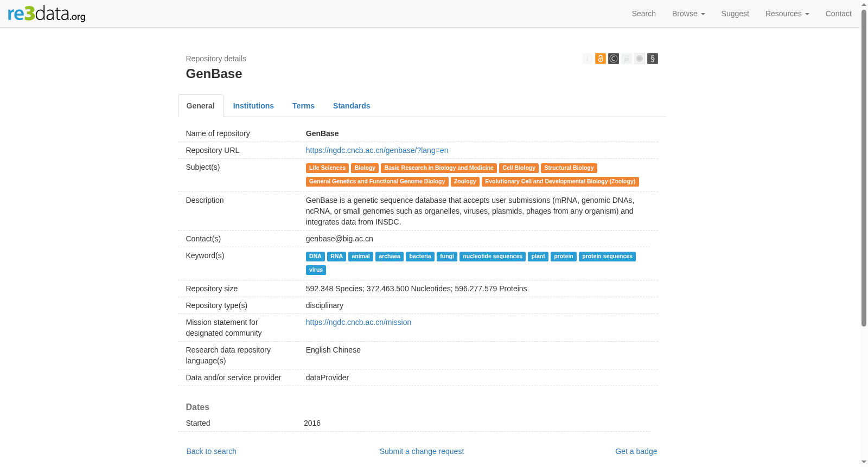
Task: Switch to the Standards tab
Action: [x=352, y=106]
